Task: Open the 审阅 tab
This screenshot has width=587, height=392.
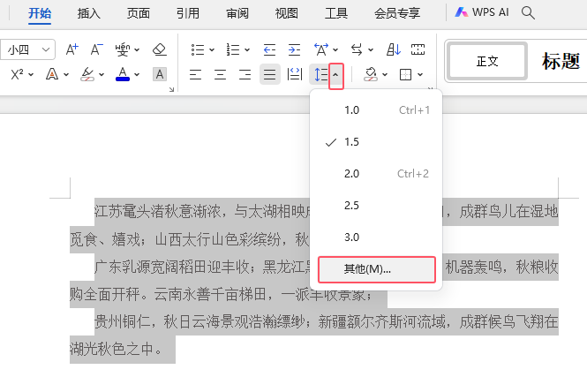Action: 237,13
